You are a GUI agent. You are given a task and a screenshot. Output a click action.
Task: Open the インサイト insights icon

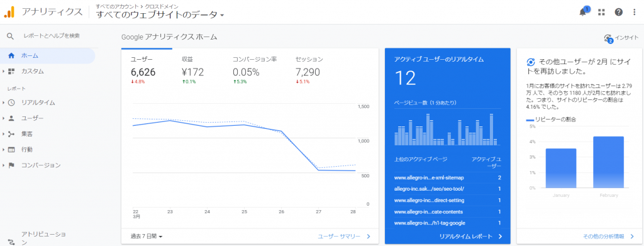(608, 38)
